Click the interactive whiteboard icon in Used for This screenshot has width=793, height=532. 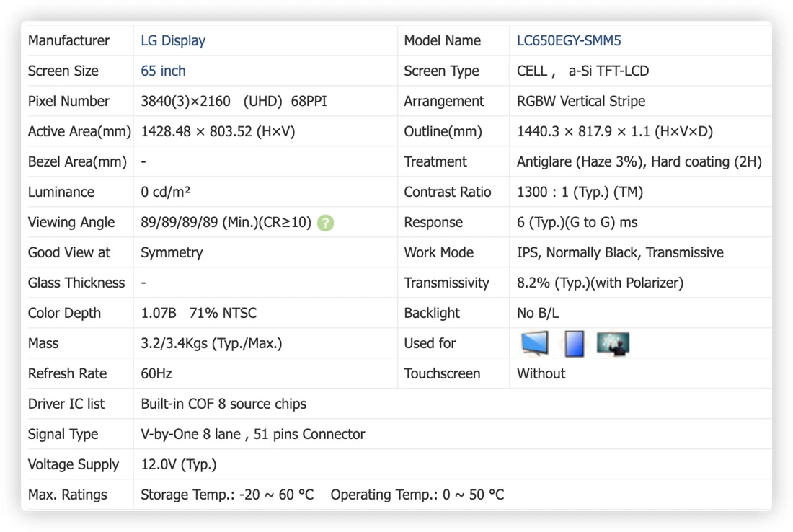coord(613,343)
